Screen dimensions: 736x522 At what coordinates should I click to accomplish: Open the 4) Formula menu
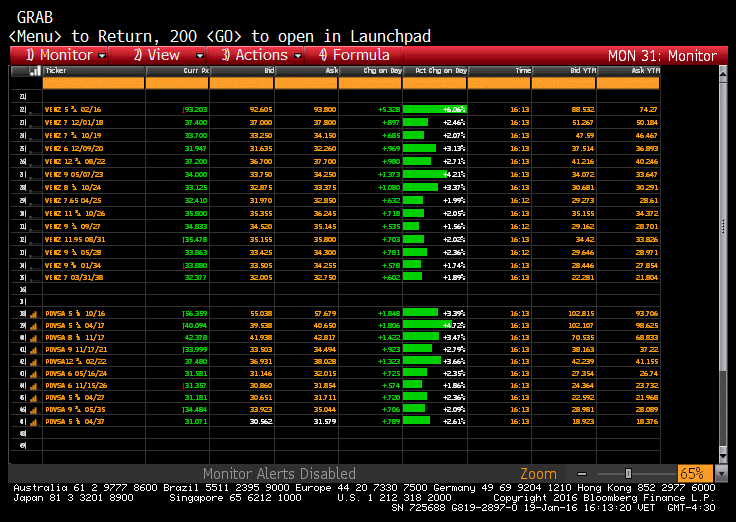[x=354, y=55]
